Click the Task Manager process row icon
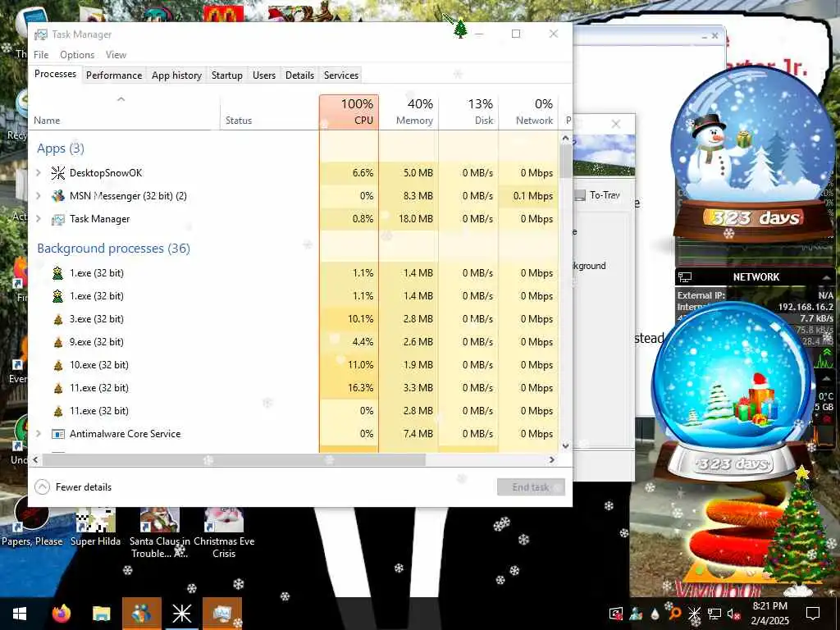840x630 pixels. (x=58, y=219)
